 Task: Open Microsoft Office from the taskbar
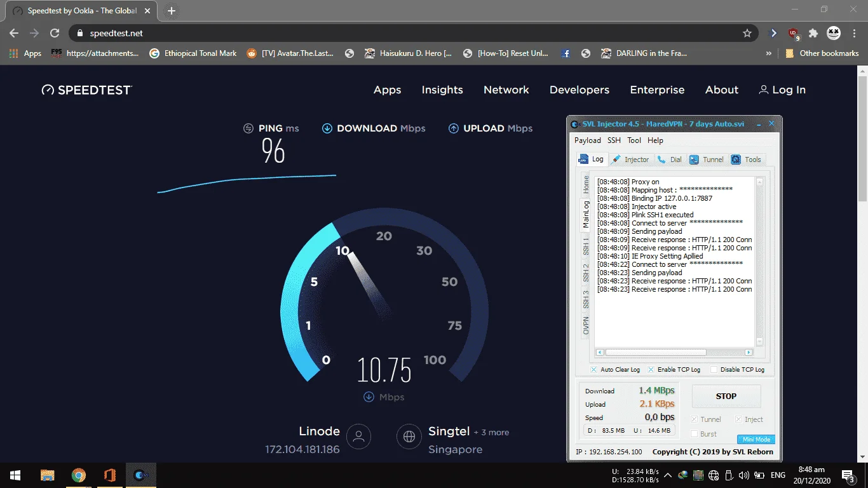click(x=109, y=475)
